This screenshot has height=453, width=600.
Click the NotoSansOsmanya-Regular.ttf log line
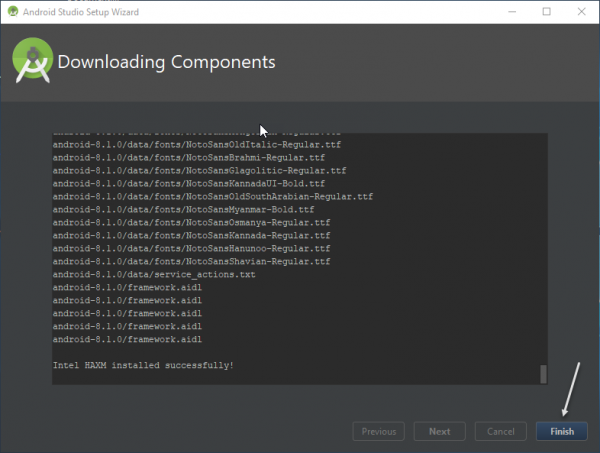[x=191, y=223]
